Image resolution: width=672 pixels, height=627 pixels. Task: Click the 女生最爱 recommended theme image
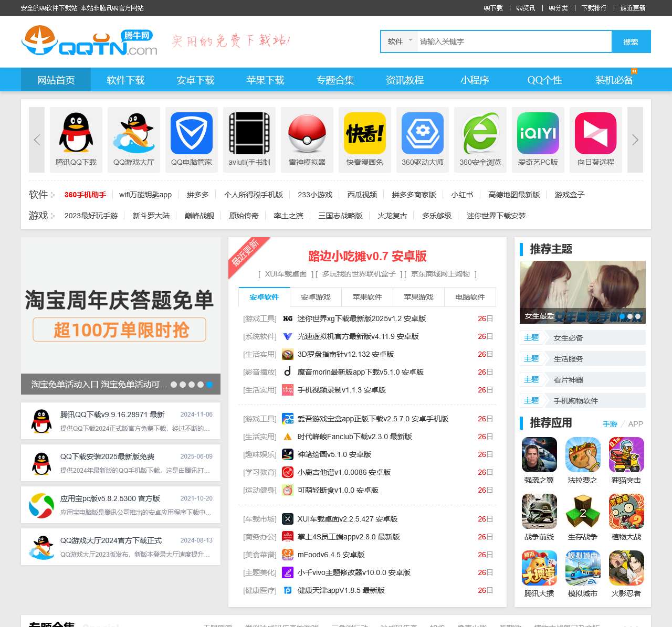click(583, 292)
